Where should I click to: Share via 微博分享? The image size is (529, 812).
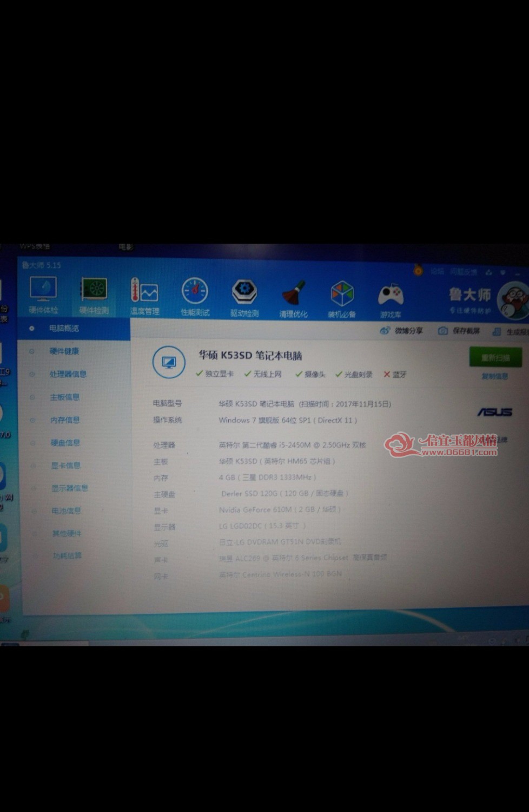pos(401,330)
